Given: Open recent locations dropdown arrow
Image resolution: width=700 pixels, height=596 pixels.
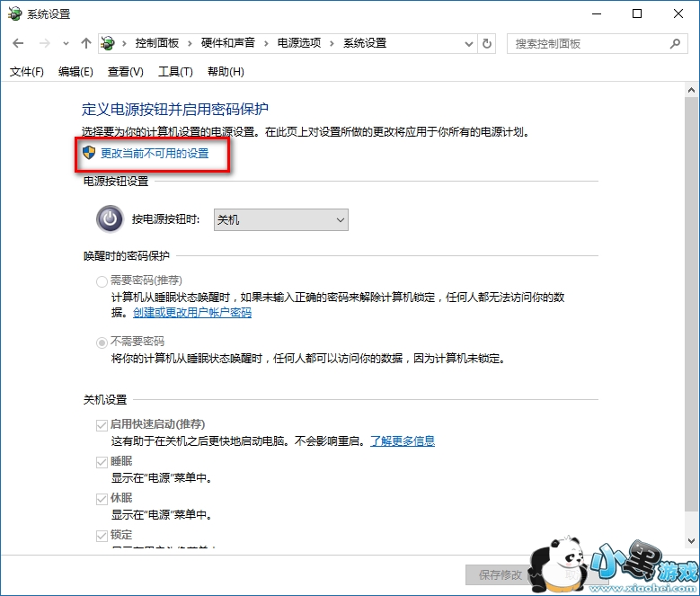Looking at the screenshot, I should coord(66,44).
